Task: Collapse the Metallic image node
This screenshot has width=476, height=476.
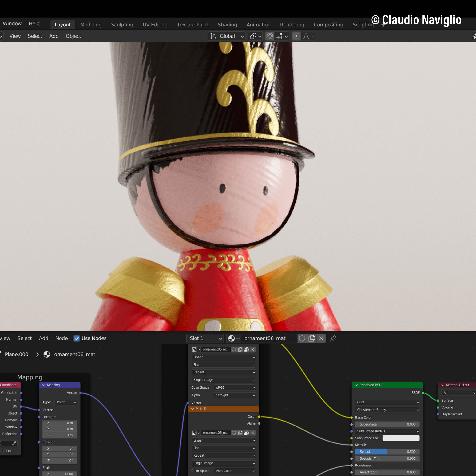Action: click(192, 409)
